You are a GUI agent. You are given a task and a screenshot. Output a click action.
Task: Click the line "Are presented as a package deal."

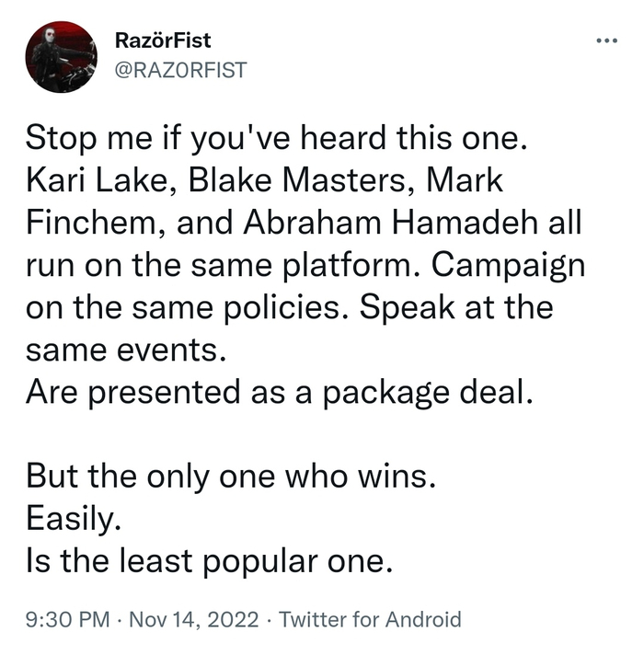(x=280, y=391)
